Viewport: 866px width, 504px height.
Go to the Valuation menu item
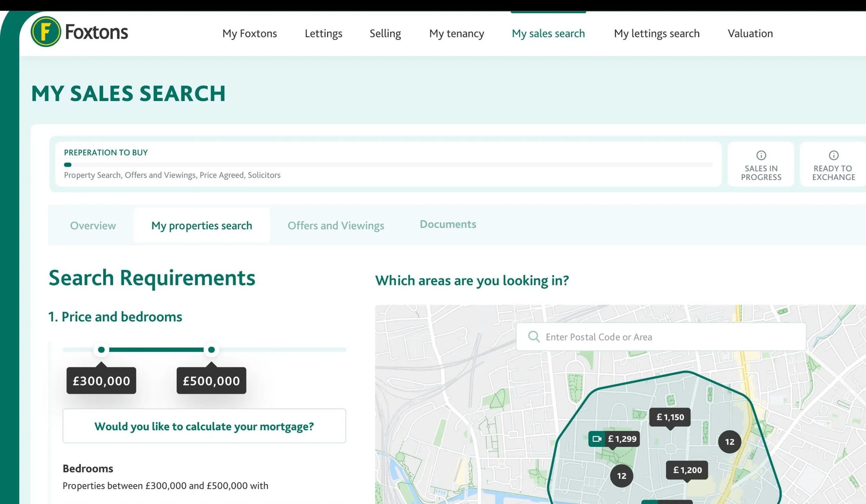pyautogui.click(x=750, y=34)
